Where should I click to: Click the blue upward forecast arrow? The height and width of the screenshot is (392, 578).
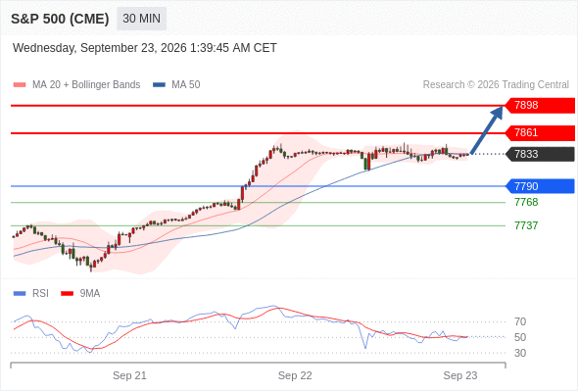point(487,129)
